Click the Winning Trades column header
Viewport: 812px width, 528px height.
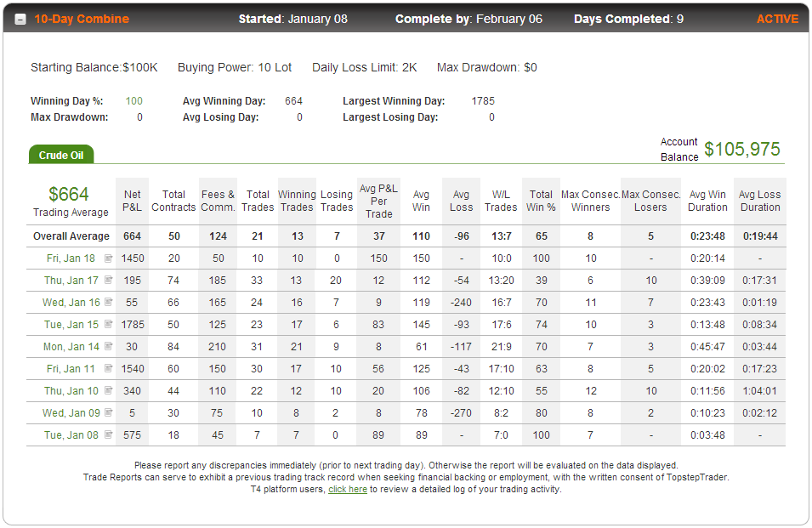[297, 201]
